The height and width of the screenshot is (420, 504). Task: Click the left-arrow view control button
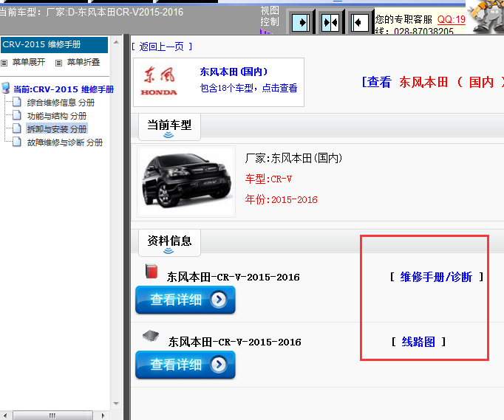point(359,22)
